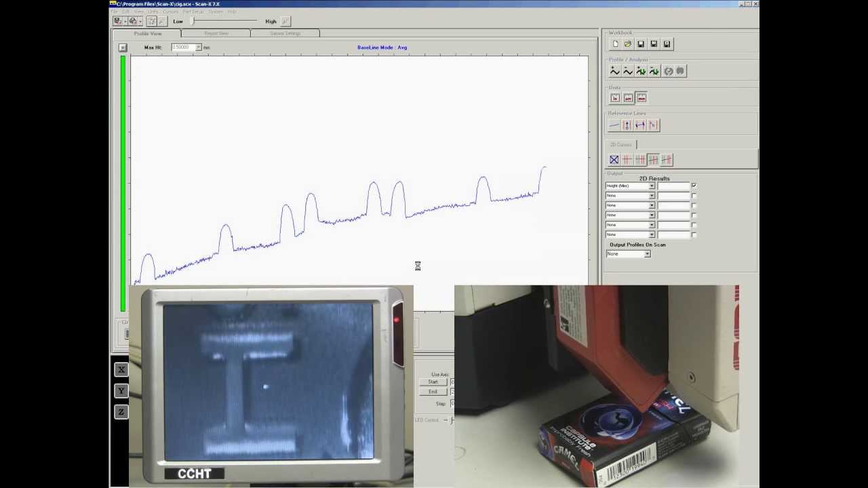Check the fifth 2D Results row checkbox
Image resolution: width=868 pixels, height=488 pixels.
click(x=694, y=225)
